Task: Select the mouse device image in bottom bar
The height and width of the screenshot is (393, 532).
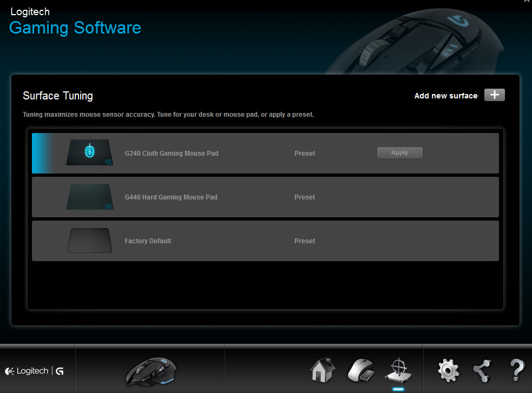Action: point(150,371)
